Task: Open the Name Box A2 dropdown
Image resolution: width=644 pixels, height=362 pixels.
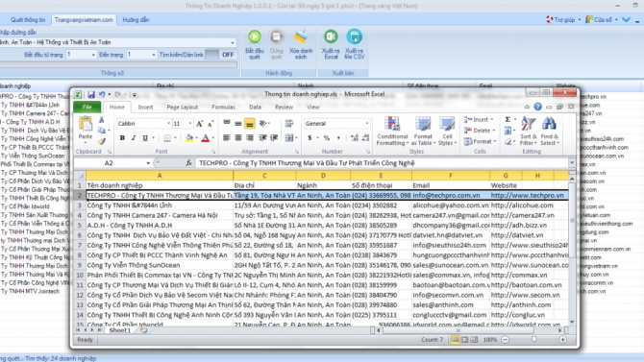Action: pos(148,163)
